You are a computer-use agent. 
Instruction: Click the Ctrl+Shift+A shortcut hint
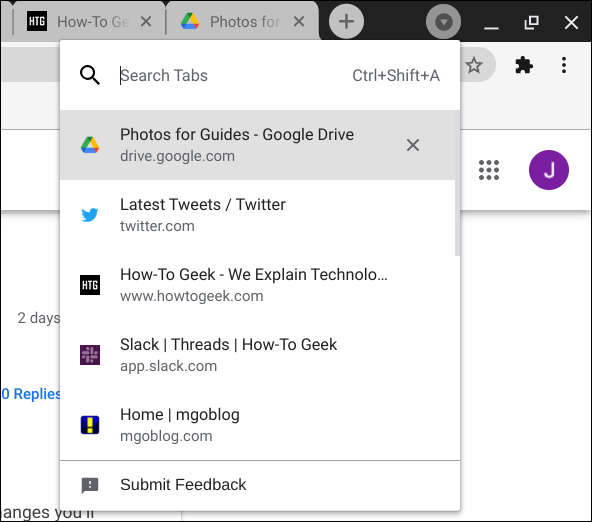pos(396,75)
